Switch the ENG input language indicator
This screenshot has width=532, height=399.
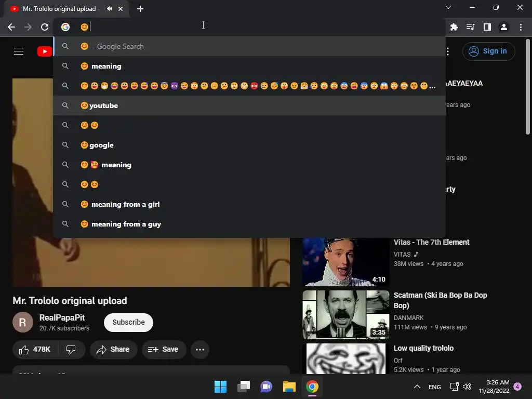435,387
